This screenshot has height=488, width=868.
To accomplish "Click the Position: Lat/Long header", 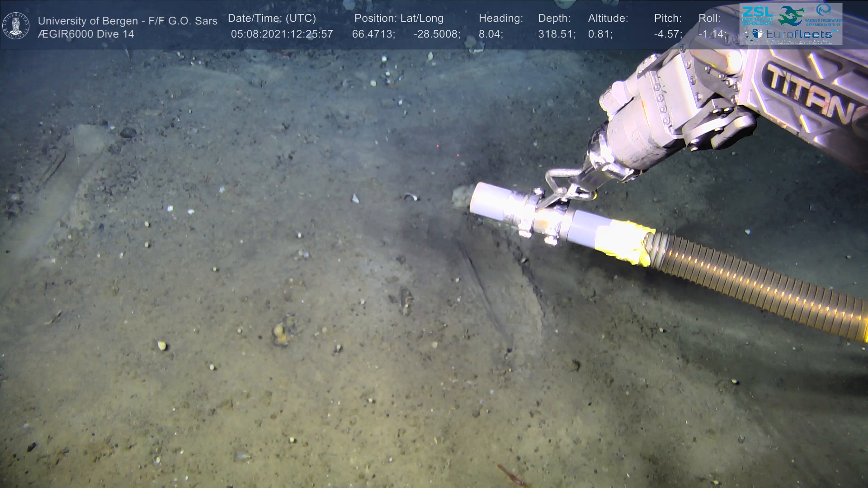I will (398, 18).
